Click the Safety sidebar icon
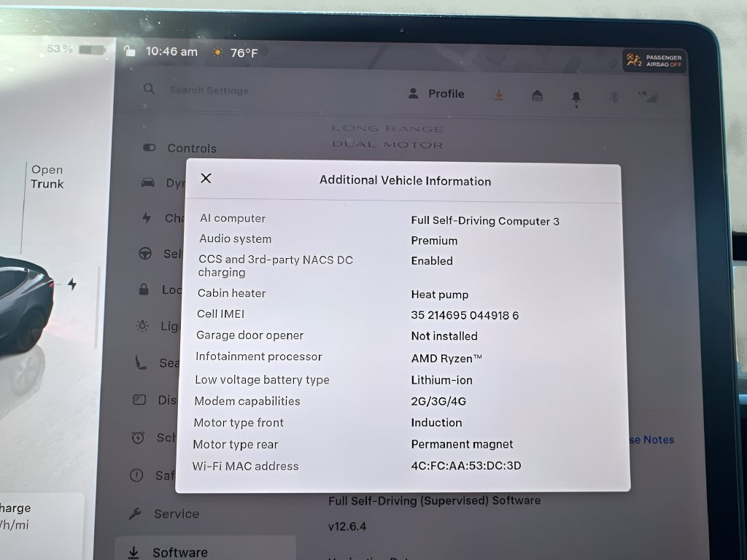This screenshot has width=747, height=560. (136, 475)
